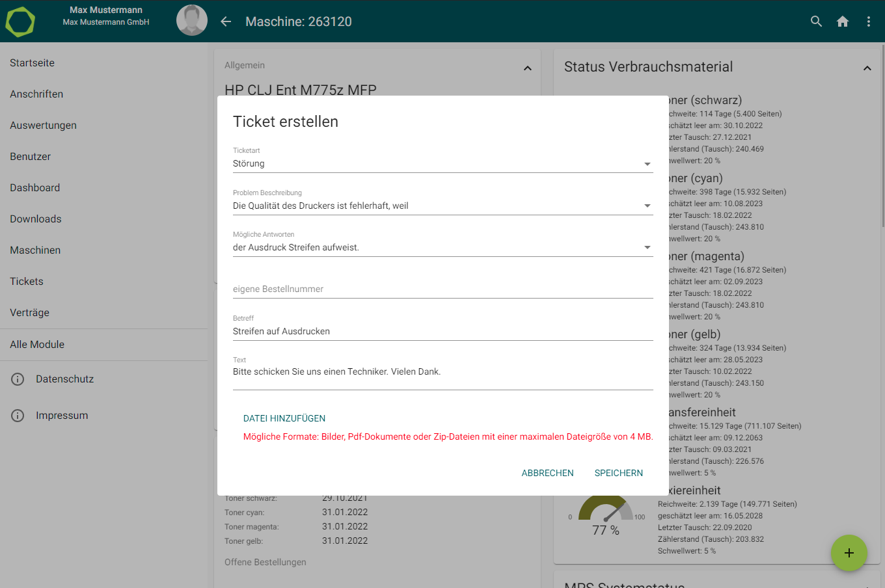This screenshot has width=885, height=588.
Task: Open search with the magnifier icon
Action: pos(816,21)
